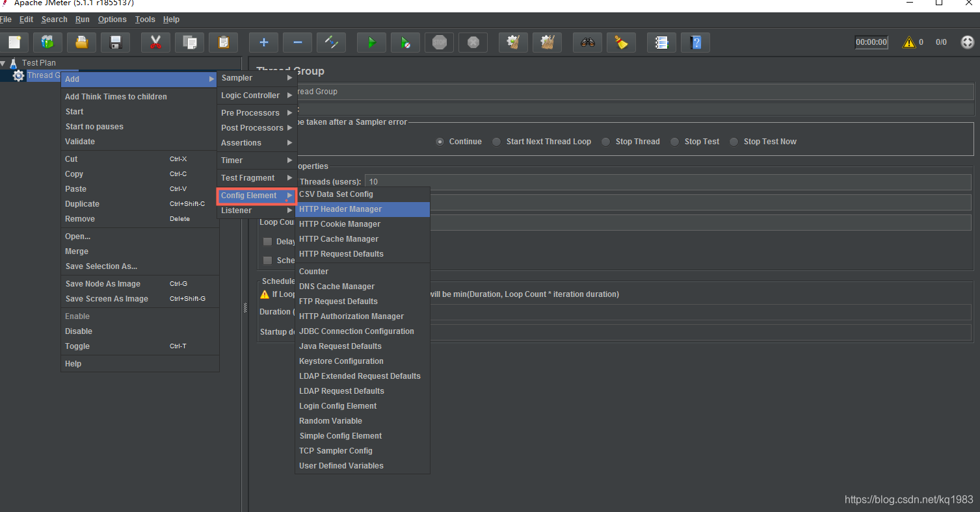Open the Templates toolbar icon
This screenshot has height=512, width=980.
(48, 43)
